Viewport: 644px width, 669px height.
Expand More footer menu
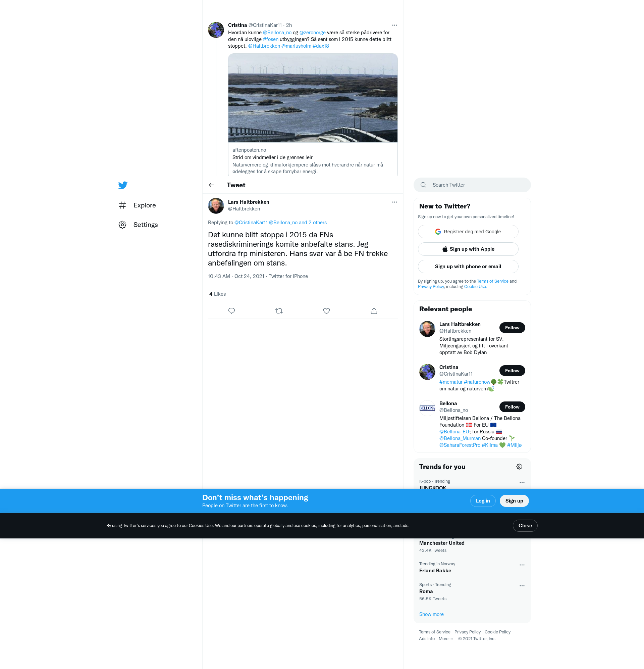pyautogui.click(x=445, y=639)
